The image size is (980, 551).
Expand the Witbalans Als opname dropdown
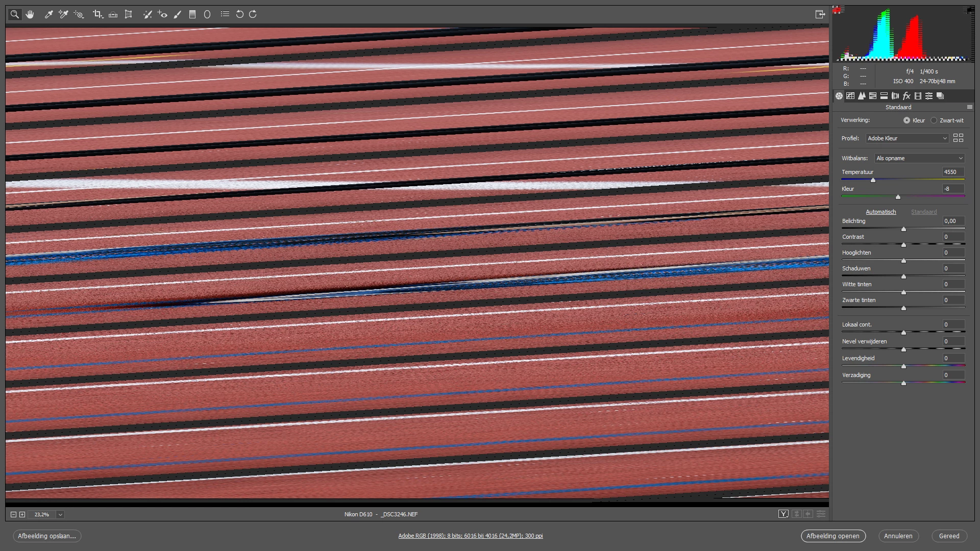pos(919,158)
